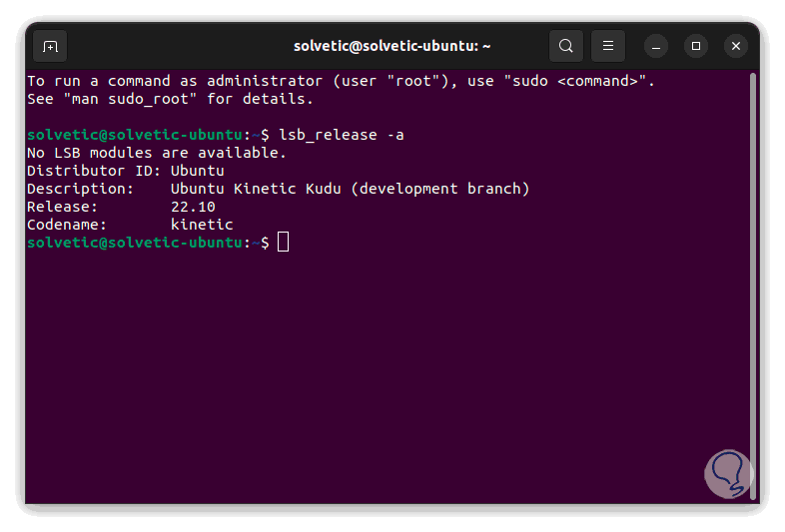Viewport: 785px width, 532px height.
Task: Click the Ubuntu Kinetic Kudu description text
Action: tap(350, 189)
